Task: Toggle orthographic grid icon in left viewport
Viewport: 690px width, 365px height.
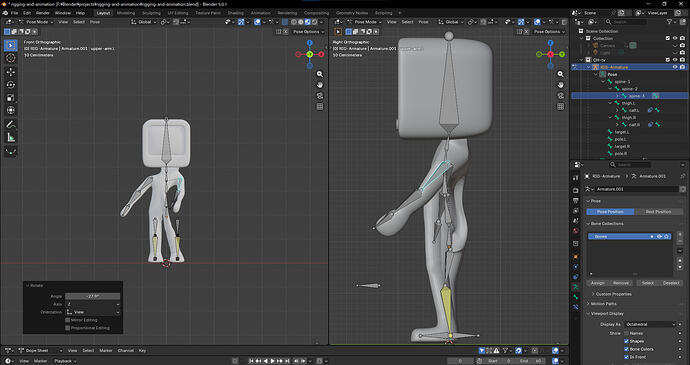Action: pos(320,106)
